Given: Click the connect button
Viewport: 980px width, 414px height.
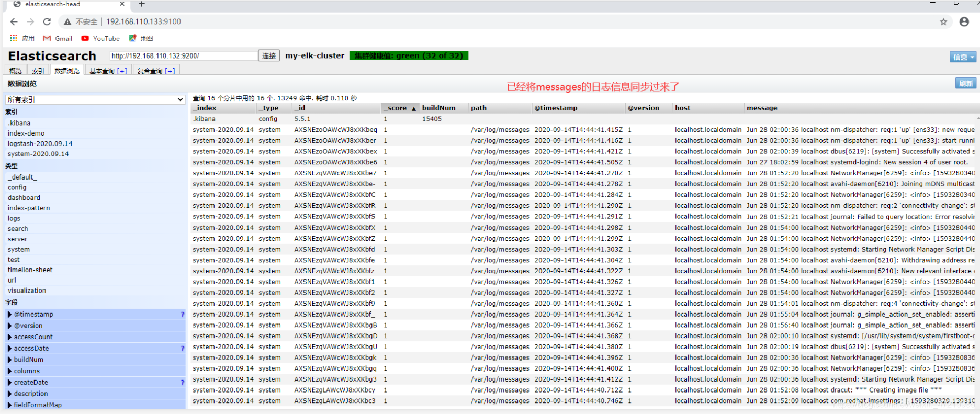Looking at the screenshot, I should (269, 56).
